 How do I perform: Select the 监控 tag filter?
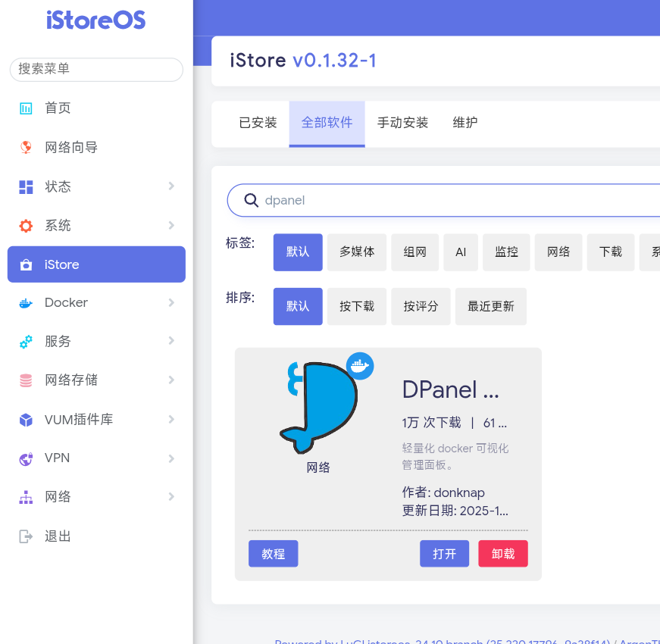coord(506,252)
